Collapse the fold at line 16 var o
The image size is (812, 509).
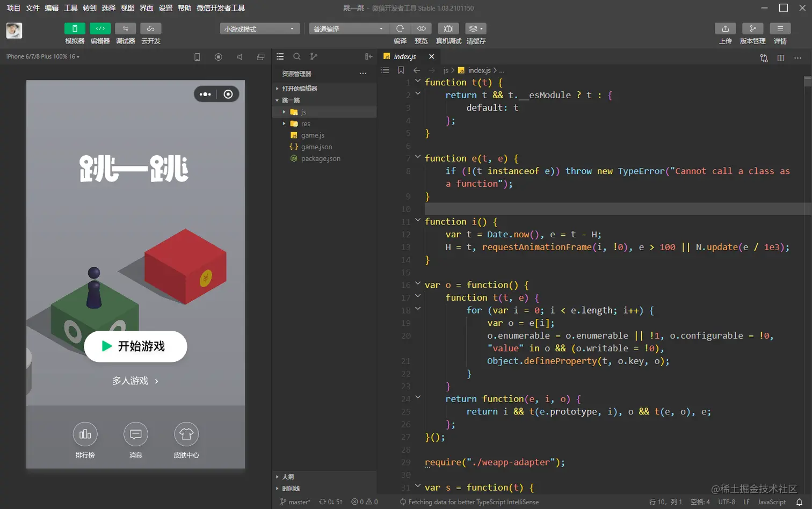click(x=418, y=283)
